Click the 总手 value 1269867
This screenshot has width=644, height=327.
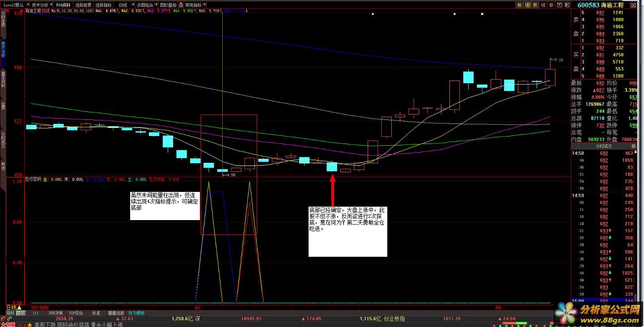click(x=594, y=104)
